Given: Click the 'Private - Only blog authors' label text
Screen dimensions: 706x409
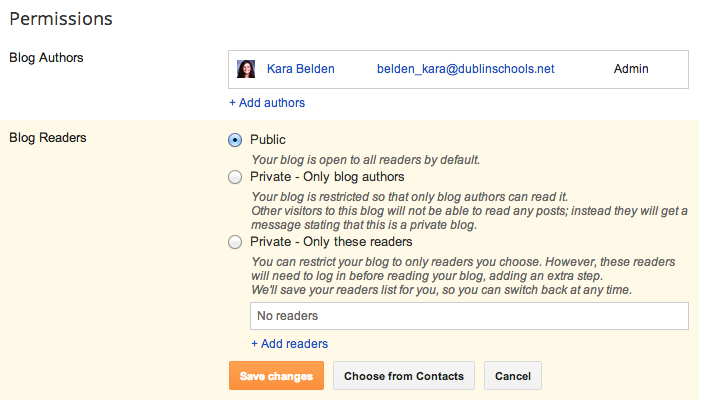Looking at the screenshot, I should pyautogui.click(x=327, y=177).
